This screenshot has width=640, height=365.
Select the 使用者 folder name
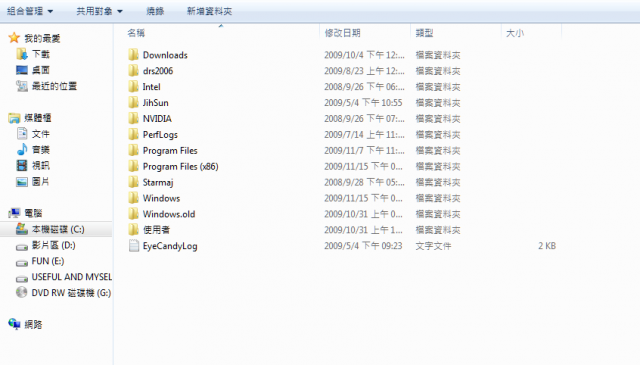click(156, 230)
